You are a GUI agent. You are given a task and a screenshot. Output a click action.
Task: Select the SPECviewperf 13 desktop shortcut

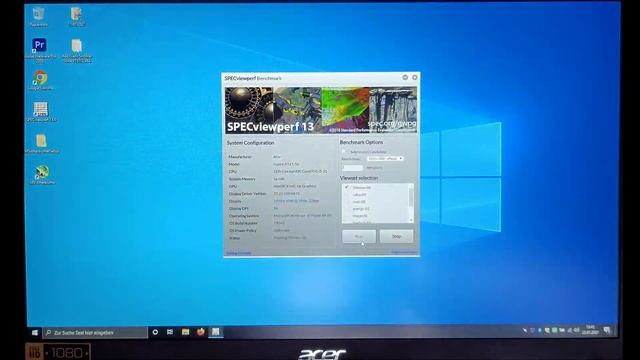tap(40, 112)
